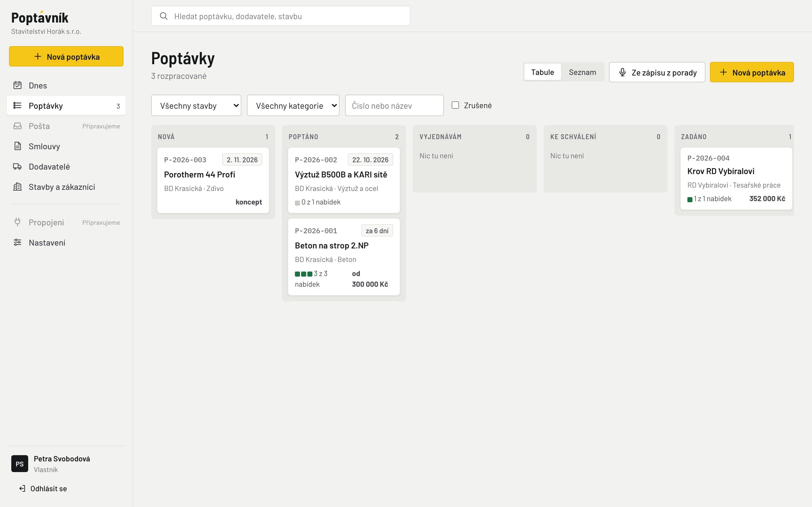Expand the Všechny kategorie dropdown
This screenshot has height=507, width=812.
click(293, 106)
